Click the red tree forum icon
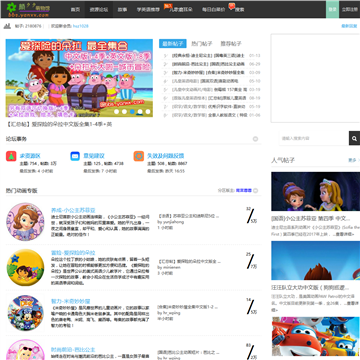 11,156
